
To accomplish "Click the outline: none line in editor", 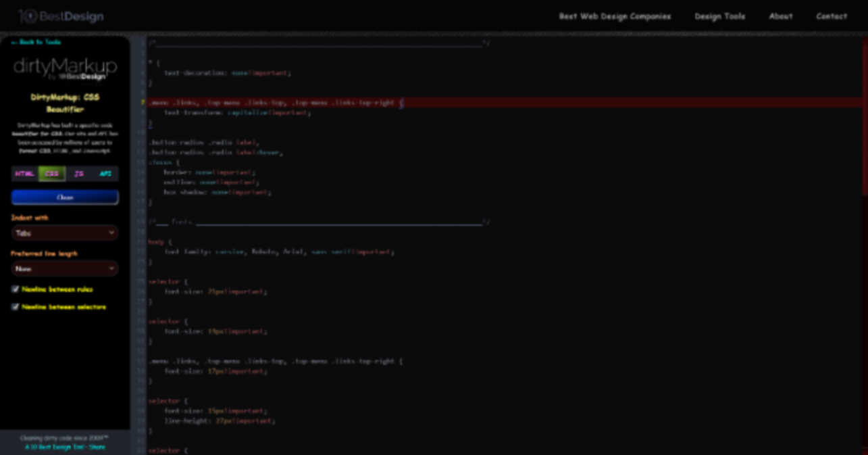I will (x=211, y=183).
